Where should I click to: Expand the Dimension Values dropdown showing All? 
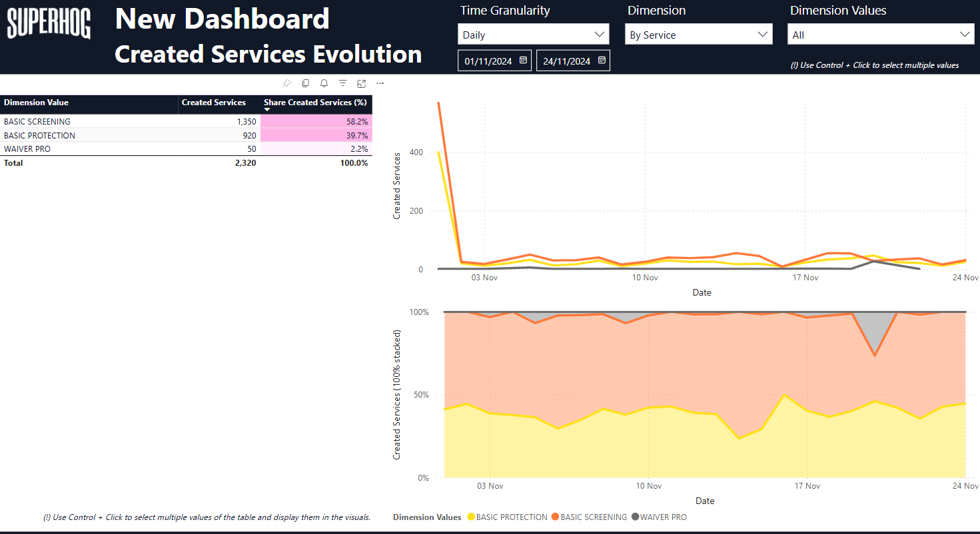[x=881, y=35]
